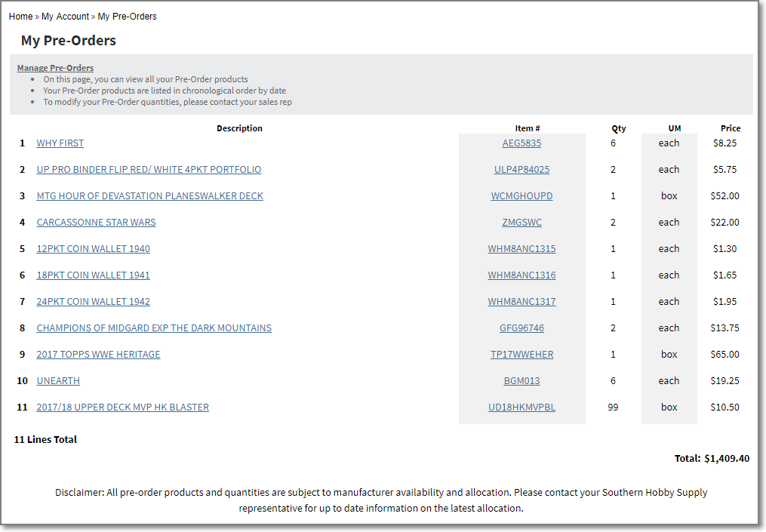This screenshot has height=532, width=766.
Task: Click the Item # column header
Action: (527, 128)
